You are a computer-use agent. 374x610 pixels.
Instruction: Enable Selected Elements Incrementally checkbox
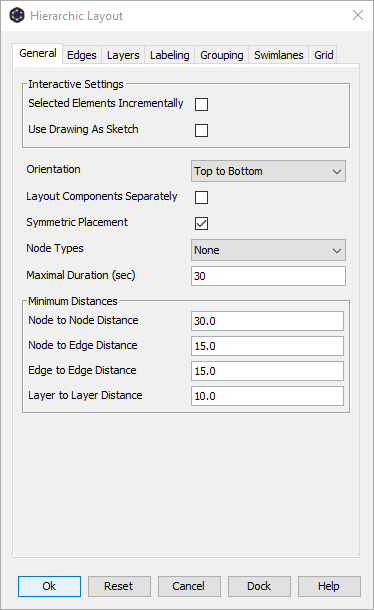pyautogui.click(x=201, y=104)
